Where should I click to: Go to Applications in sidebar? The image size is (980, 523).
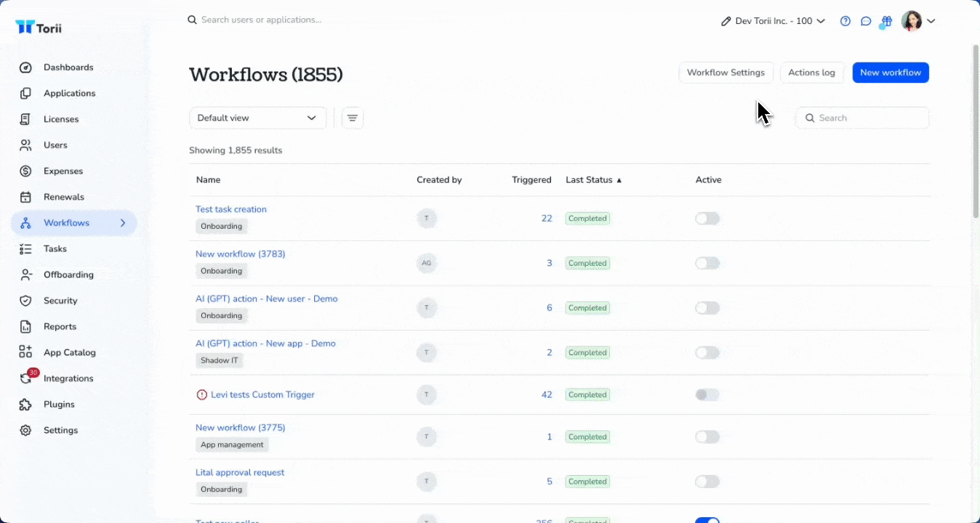click(69, 94)
